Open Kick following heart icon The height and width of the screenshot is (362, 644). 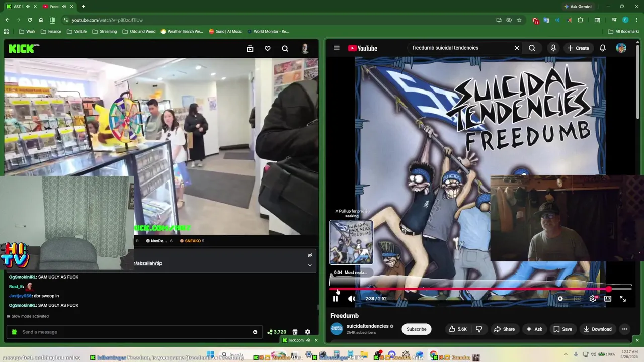268,49
